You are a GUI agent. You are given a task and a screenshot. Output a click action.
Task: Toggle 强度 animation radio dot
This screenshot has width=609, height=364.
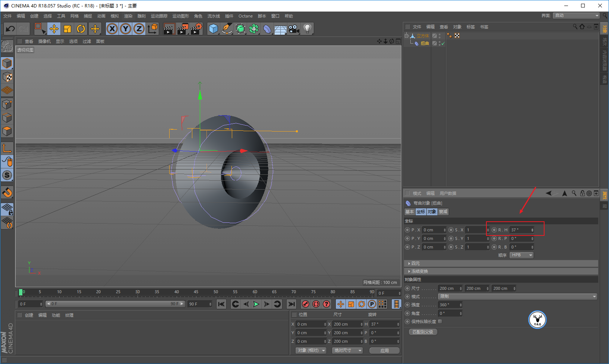pos(407,305)
